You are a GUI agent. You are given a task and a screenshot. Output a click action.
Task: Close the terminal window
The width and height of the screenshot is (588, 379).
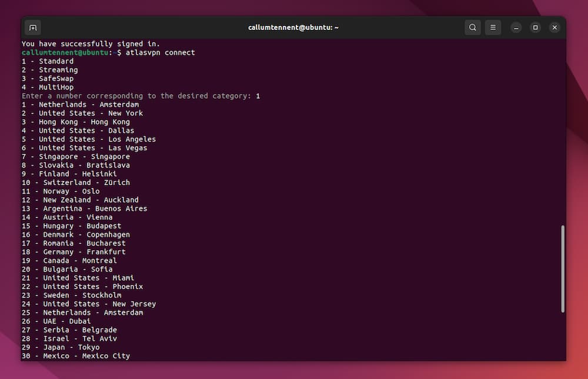(x=554, y=28)
